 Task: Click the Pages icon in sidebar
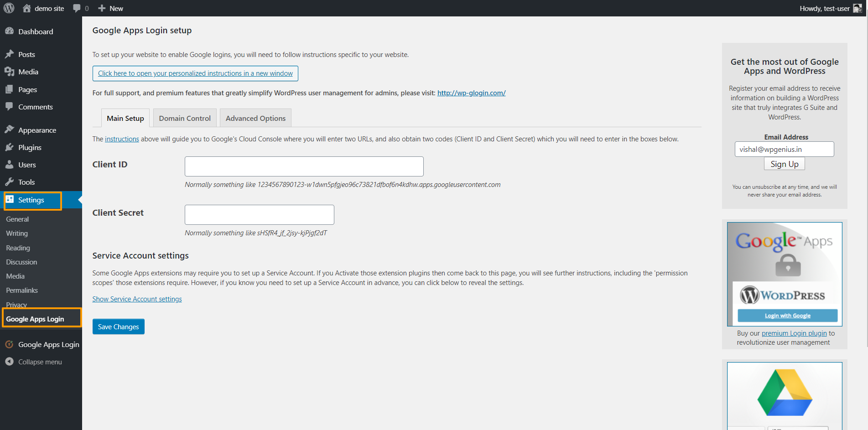[9, 89]
